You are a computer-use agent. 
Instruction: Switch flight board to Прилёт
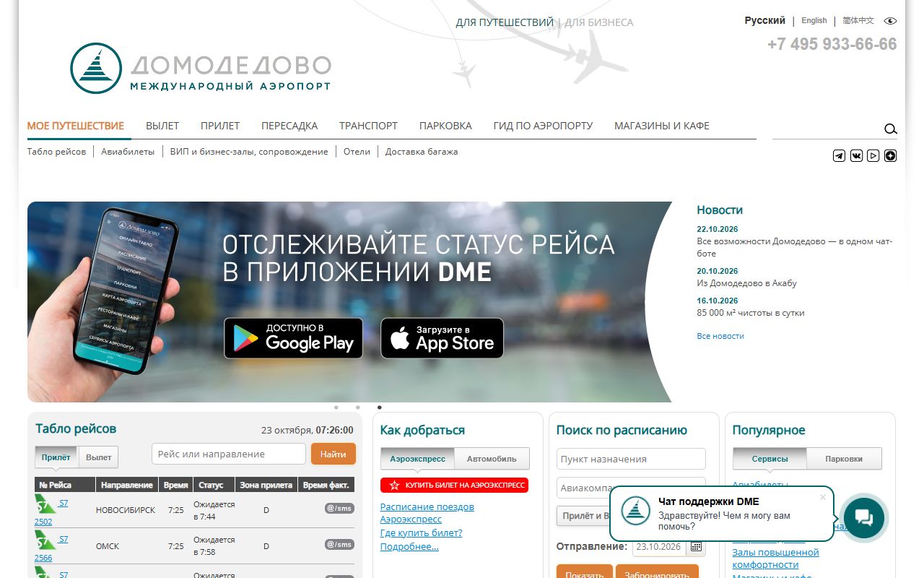point(56,457)
